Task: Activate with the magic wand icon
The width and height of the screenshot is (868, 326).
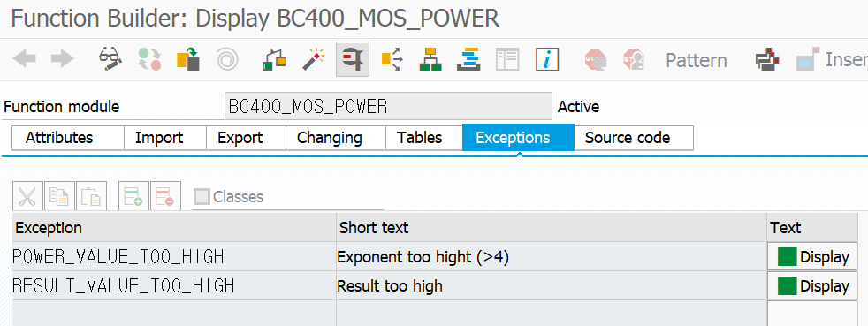Action: click(313, 59)
